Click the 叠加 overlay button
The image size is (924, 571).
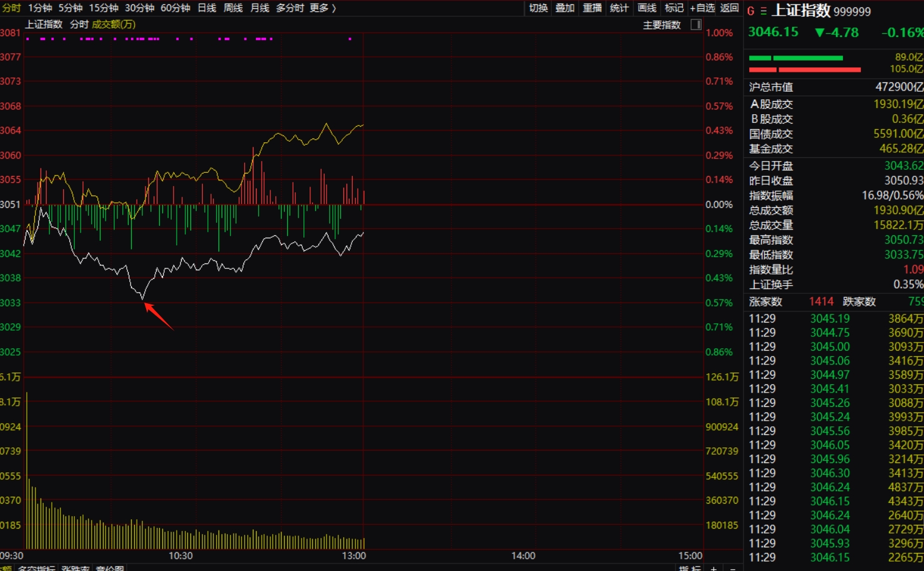coord(565,8)
